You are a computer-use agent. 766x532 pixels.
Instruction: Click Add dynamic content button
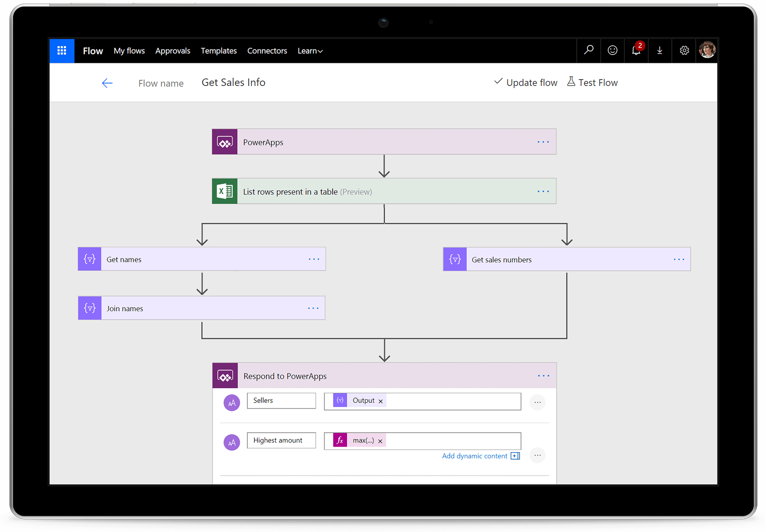[490, 455]
